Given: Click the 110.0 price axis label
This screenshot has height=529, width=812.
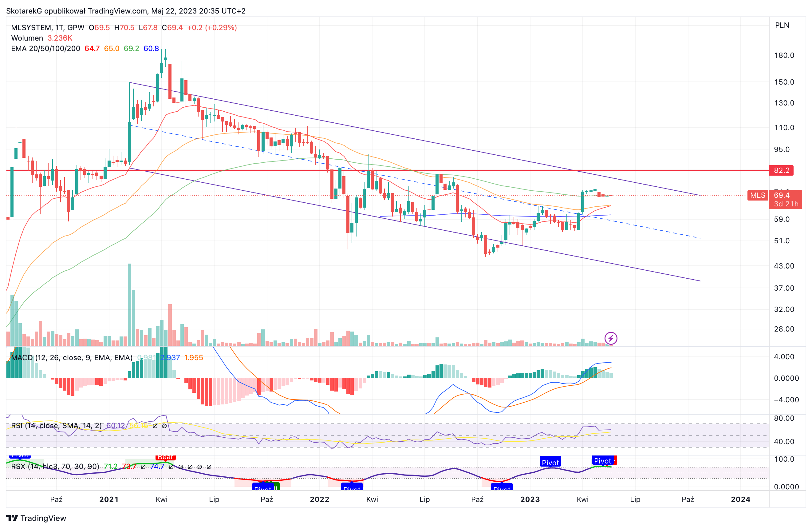Looking at the screenshot, I should point(784,128).
